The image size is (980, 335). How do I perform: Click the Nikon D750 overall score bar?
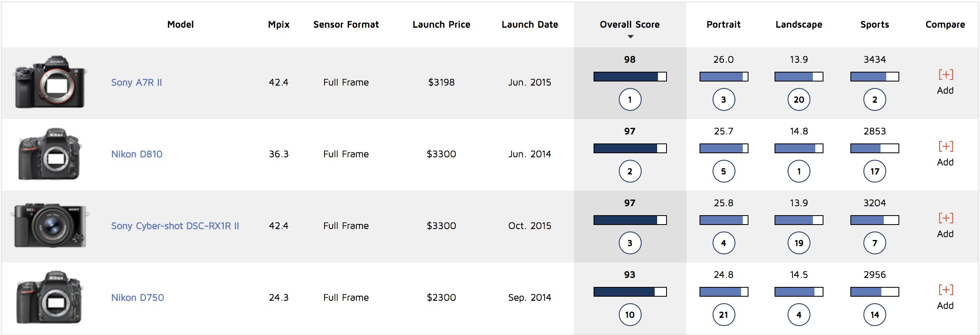[x=630, y=292]
